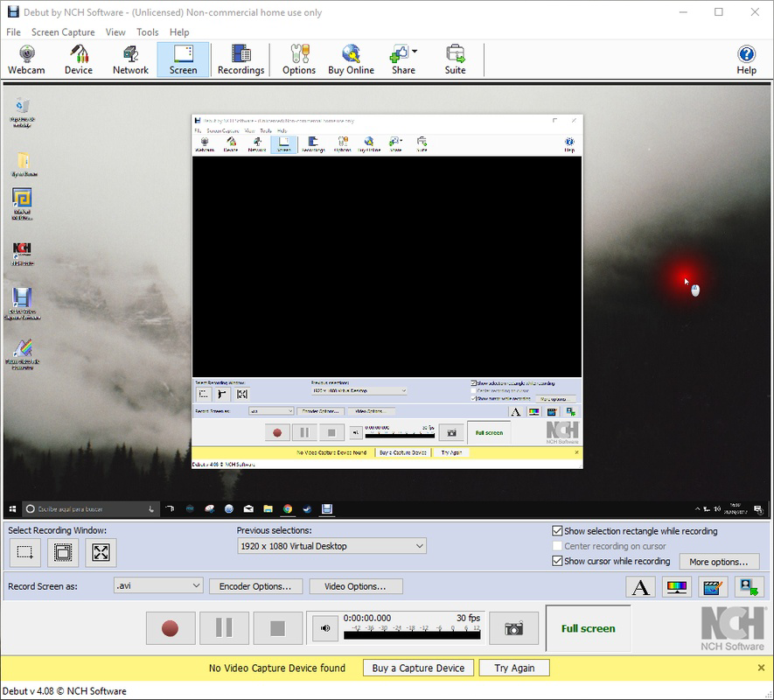Open the webcam overlay tool
The height and width of the screenshot is (700, 774).
click(749, 587)
